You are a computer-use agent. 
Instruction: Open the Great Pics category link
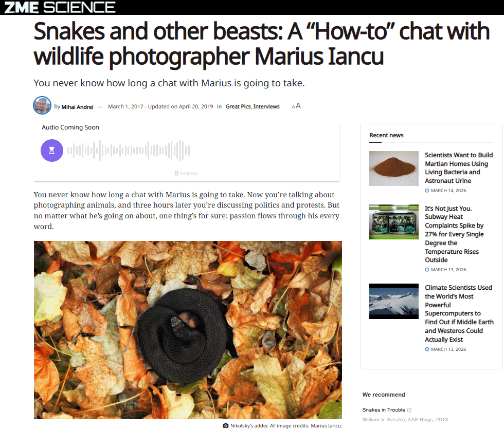coord(238,107)
